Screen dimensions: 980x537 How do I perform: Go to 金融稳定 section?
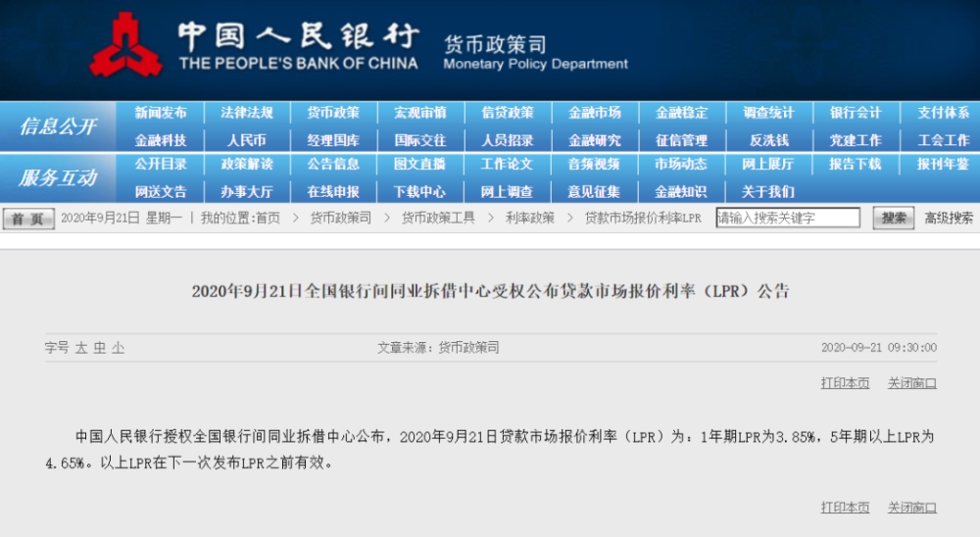pos(681,113)
